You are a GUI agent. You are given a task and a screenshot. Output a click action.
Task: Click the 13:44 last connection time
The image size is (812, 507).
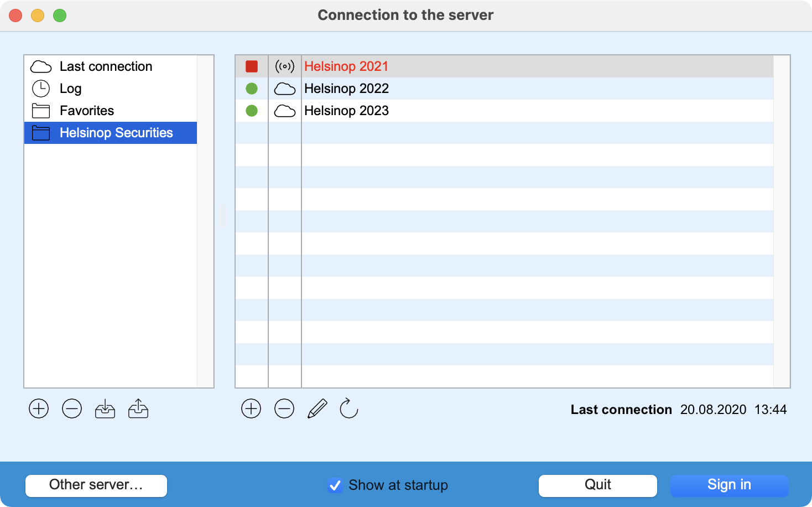click(x=771, y=410)
